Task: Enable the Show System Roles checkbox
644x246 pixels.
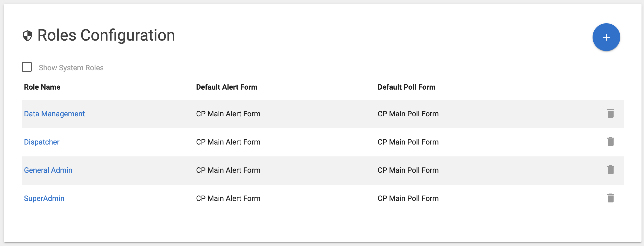Action: click(27, 67)
